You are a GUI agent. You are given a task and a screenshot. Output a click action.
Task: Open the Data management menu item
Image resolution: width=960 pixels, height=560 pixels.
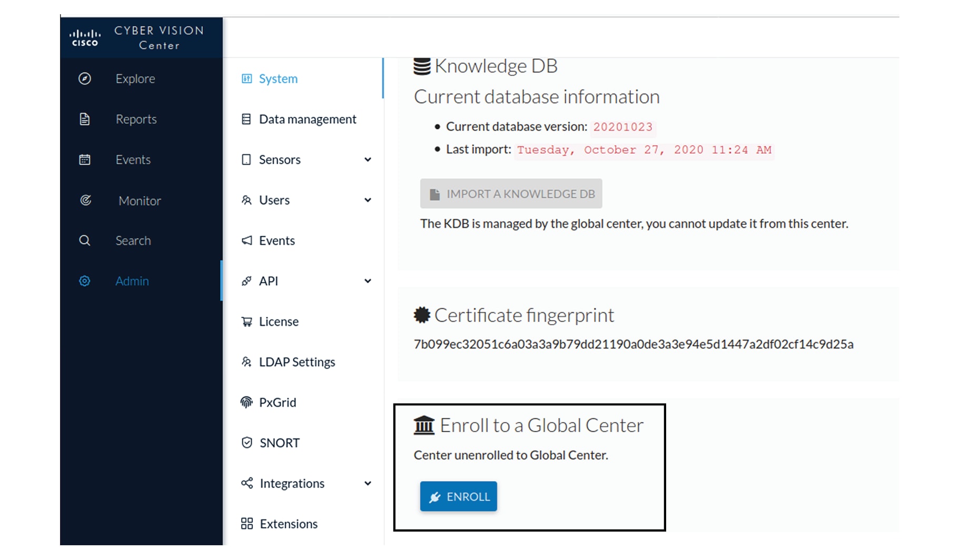coord(307,119)
